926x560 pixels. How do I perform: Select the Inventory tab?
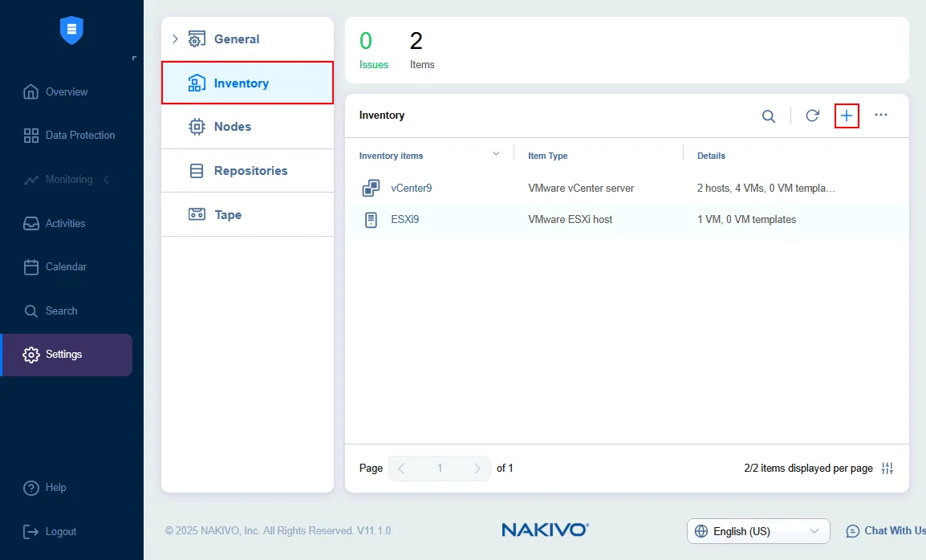coord(247,83)
